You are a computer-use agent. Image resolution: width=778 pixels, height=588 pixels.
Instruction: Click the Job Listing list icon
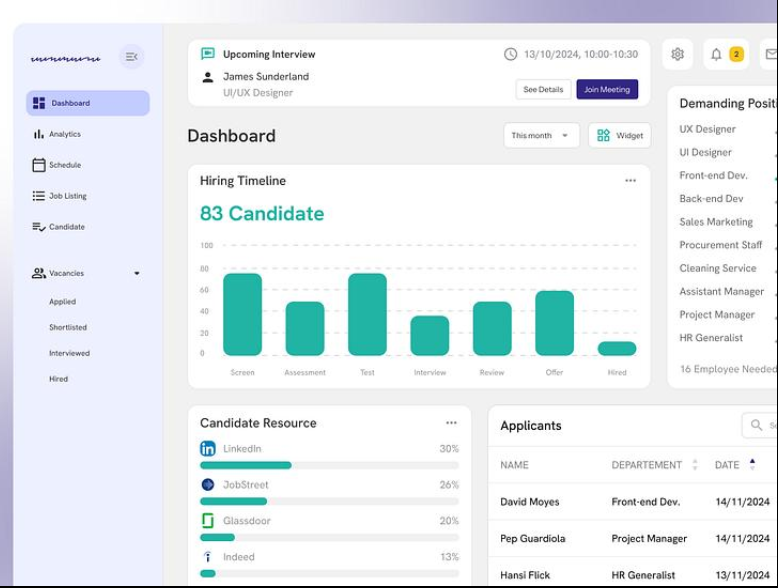click(x=39, y=196)
